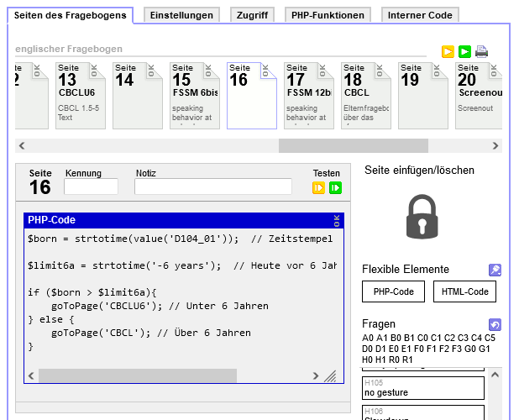Select question category R0
Image resolution: width=519 pixels, height=420 pixels.
394,360
